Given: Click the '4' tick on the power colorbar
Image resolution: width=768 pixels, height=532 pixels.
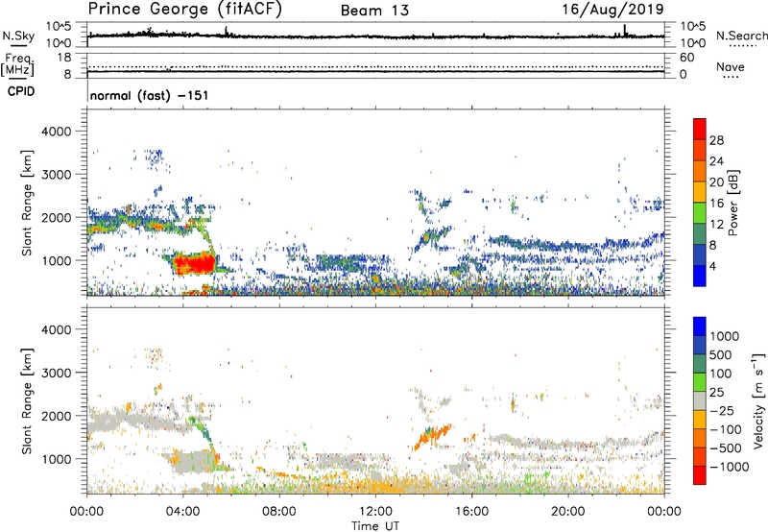Looking at the screenshot, I should 712,266.
